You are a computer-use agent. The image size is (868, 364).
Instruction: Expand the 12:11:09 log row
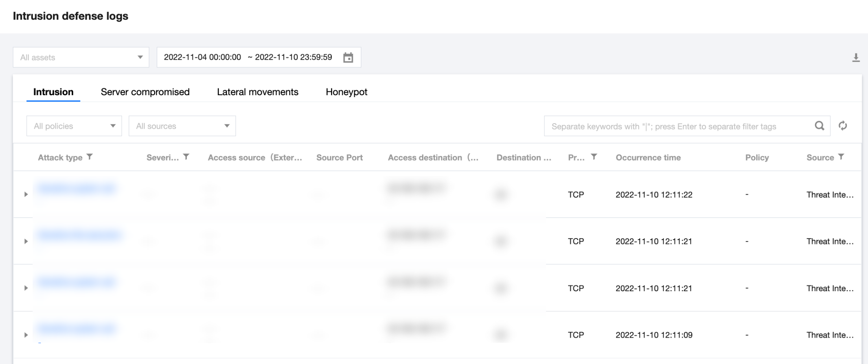26,335
